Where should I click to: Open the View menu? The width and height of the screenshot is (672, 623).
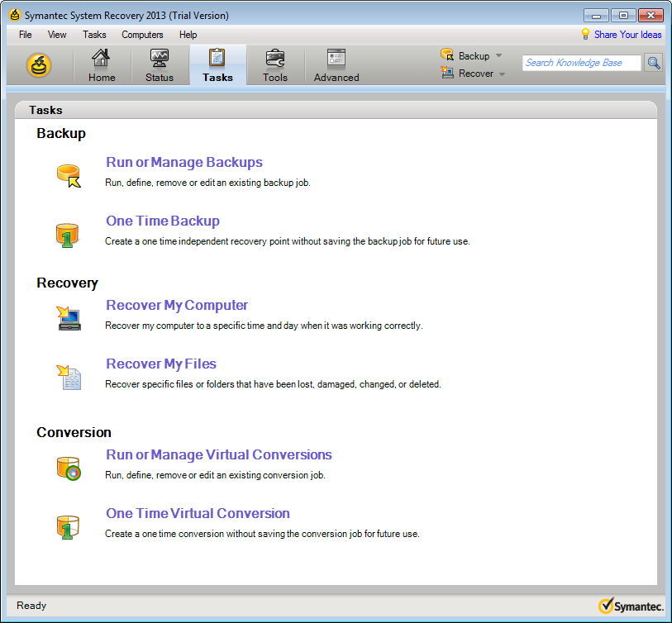tap(57, 35)
